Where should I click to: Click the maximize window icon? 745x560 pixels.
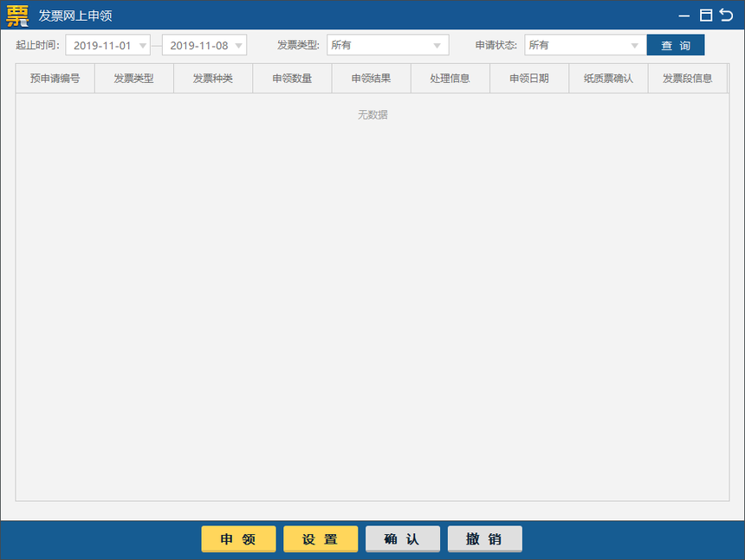[706, 15]
